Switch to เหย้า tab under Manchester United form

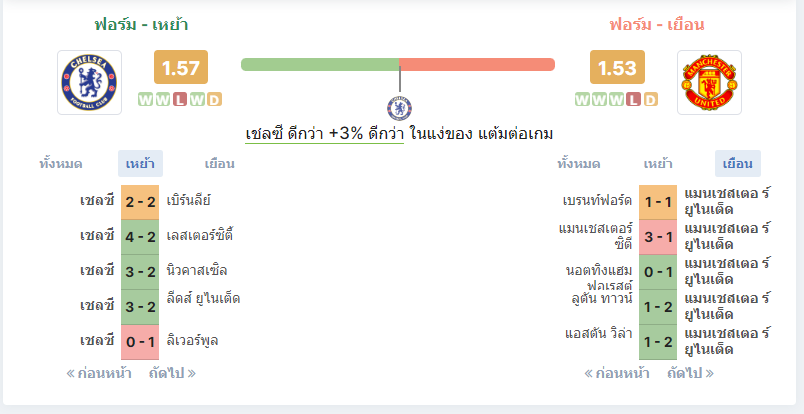click(658, 164)
